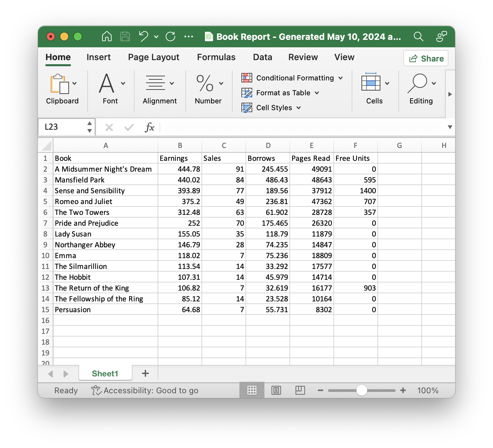Open the collaboration people icon
Viewport: 493px width, 448px height.
(x=441, y=36)
